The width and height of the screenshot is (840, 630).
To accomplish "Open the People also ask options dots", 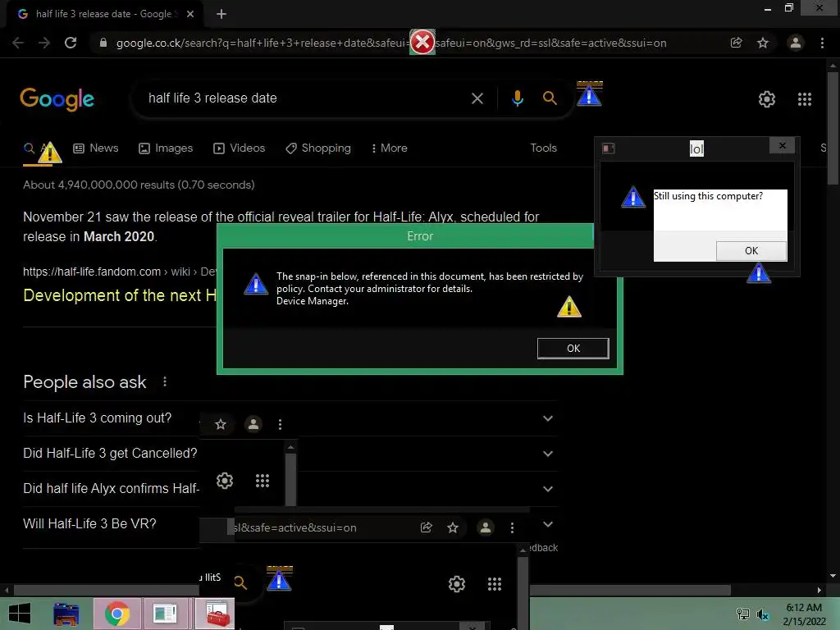I will click(x=165, y=381).
